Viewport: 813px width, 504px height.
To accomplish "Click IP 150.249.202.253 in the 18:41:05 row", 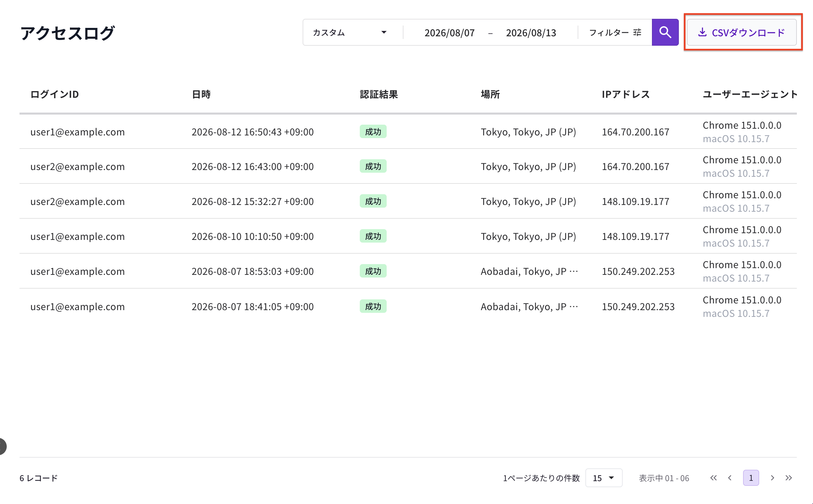I will [x=638, y=306].
